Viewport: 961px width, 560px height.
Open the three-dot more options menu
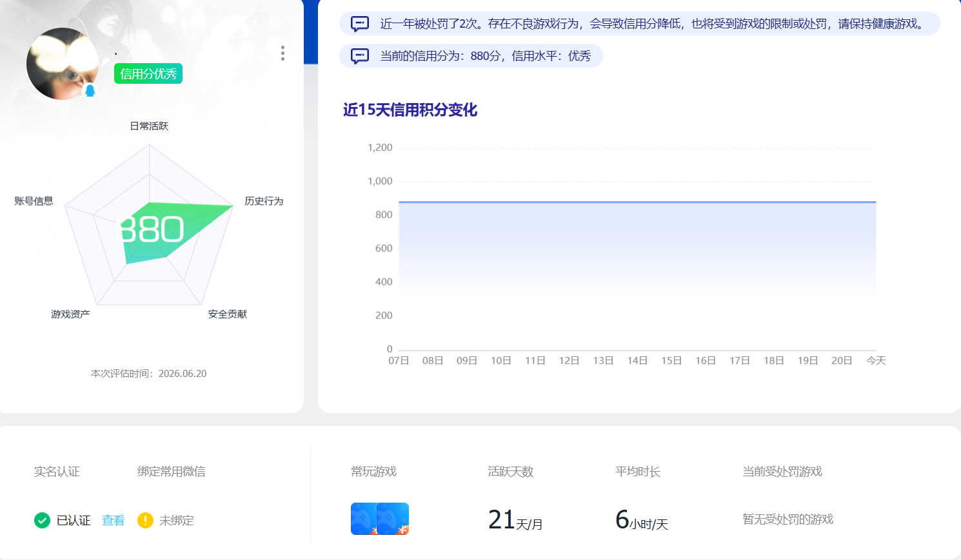282,53
